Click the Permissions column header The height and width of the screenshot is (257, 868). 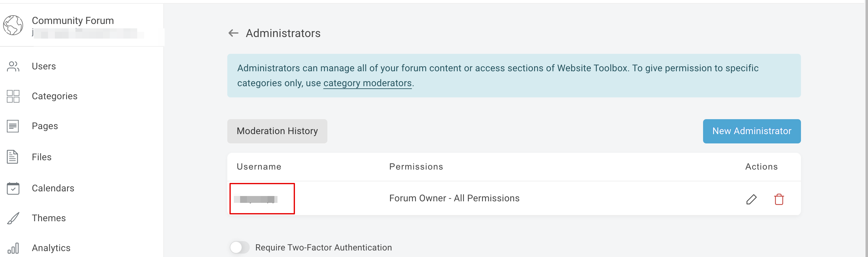click(416, 167)
